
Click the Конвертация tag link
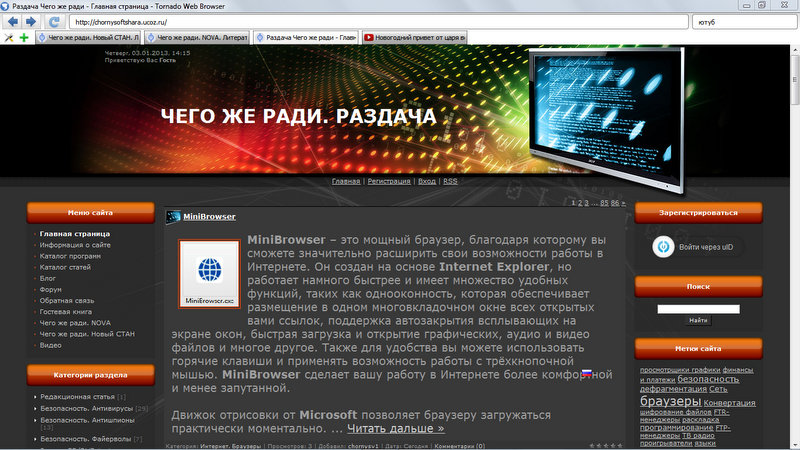pos(730,403)
